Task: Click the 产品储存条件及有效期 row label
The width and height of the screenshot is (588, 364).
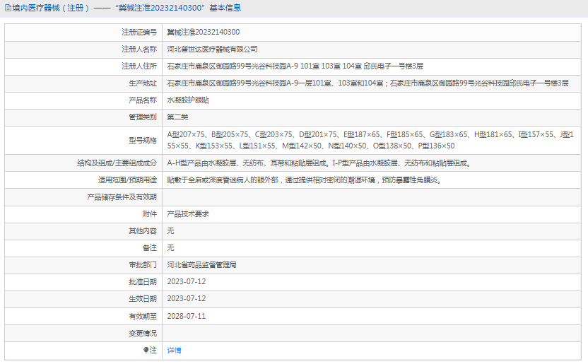Action: tap(122, 197)
